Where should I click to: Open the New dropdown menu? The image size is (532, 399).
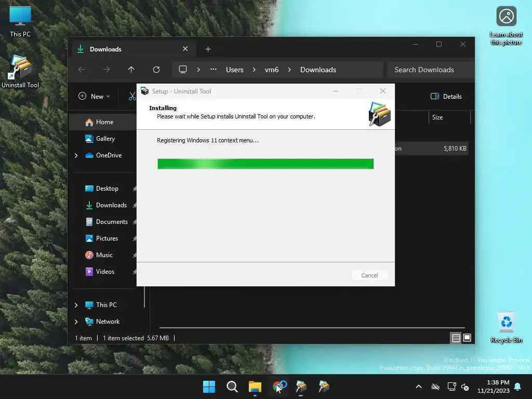coord(94,96)
